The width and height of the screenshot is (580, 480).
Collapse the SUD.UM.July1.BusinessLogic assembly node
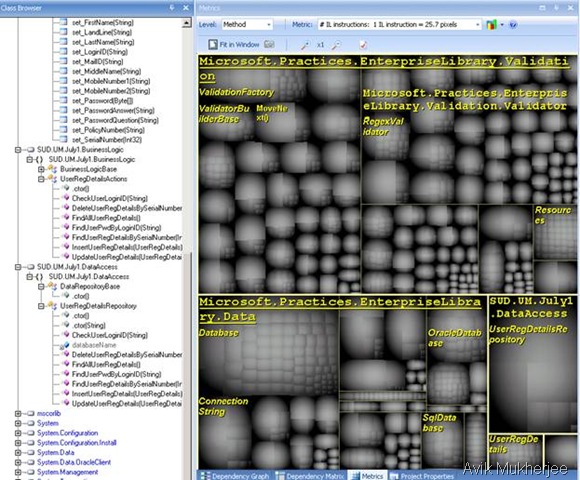[x=18, y=150]
